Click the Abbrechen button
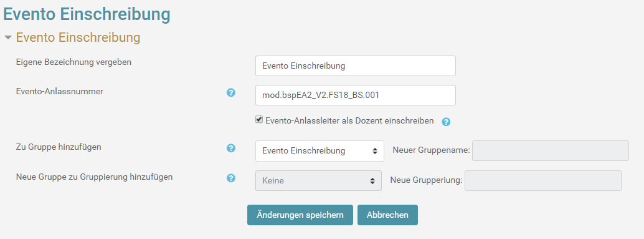 387,215
